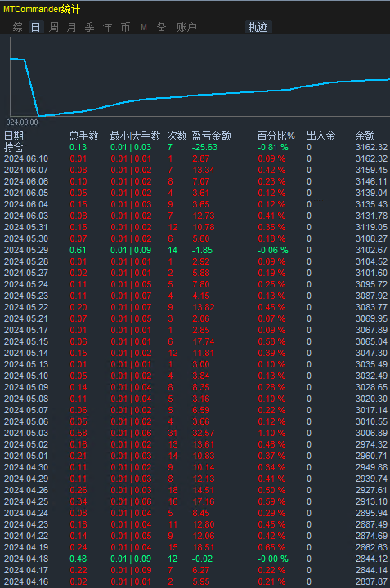Select the 2024.05.10 date row
This screenshot has width=390, height=588.
coord(195,376)
